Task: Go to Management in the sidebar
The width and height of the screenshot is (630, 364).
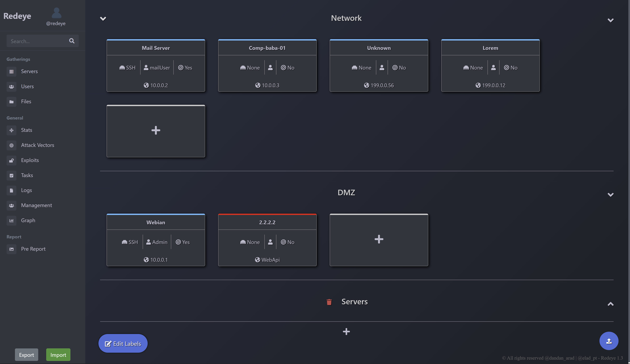Action: (x=36, y=205)
